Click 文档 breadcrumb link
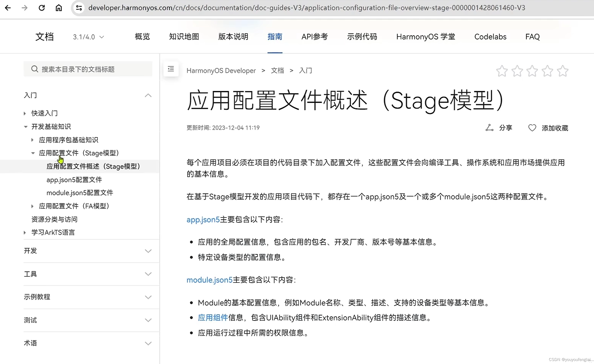Viewport: 594px width, 364px height. [277, 71]
